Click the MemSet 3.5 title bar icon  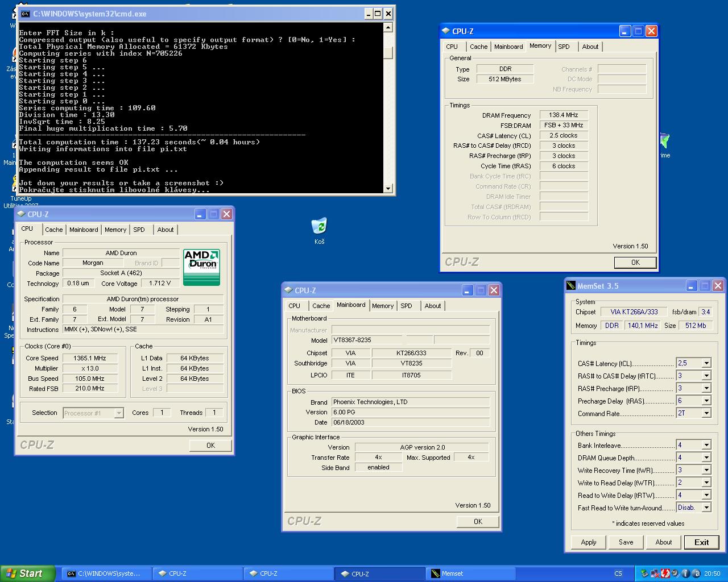(x=571, y=286)
